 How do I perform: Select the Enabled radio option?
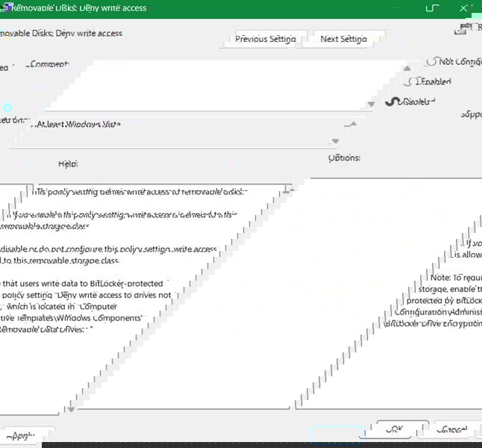pyautogui.click(x=409, y=81)
